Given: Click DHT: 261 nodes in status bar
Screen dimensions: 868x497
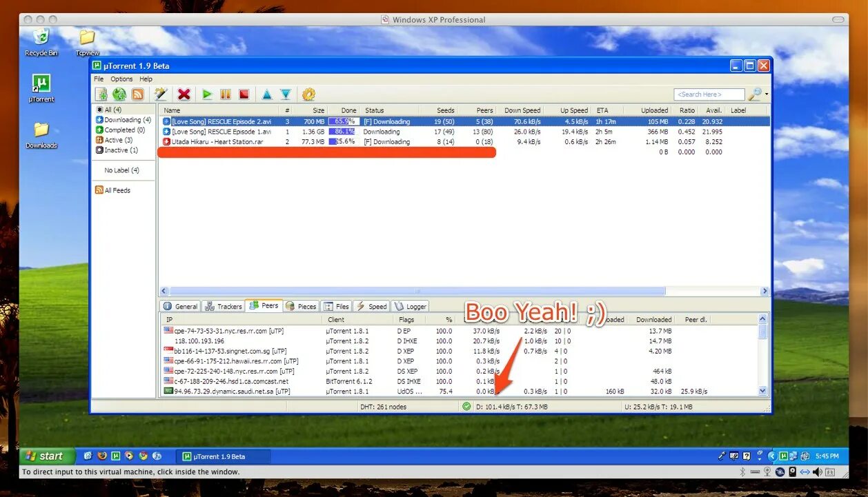Looking at the screenshot, I should (x=384, y=407).
